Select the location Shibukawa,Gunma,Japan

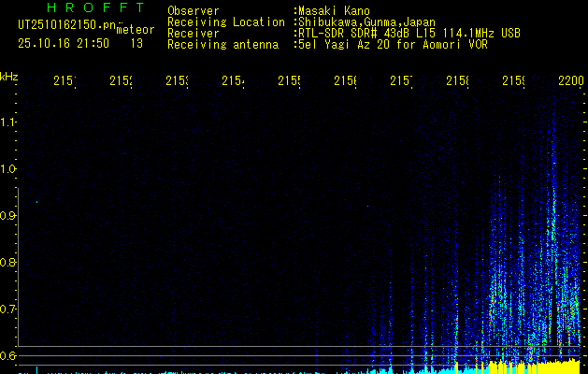pyautogui.click(x=366, y=22)
